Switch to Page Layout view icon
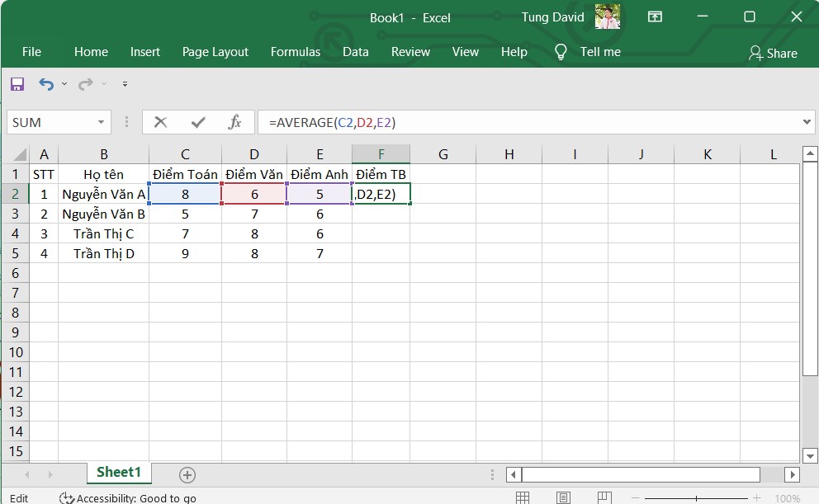Image resolution: width=819 pixels, height=504 pixels. click(563, 498)
